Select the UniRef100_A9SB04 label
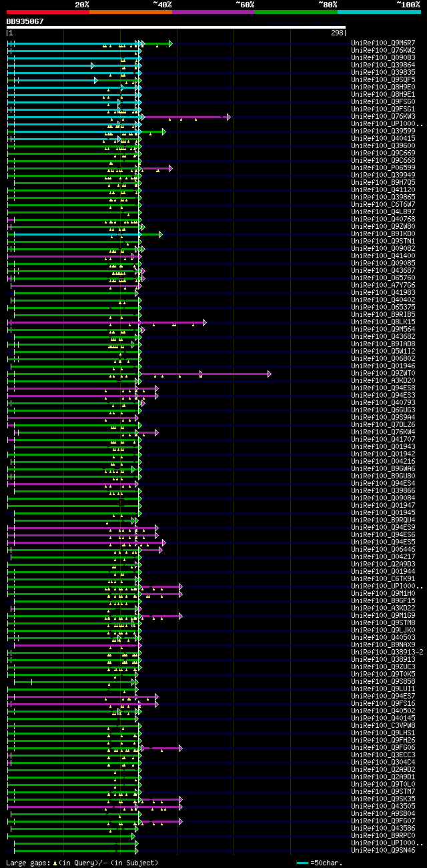This screenshot has width=427, height=868. (x=383, y=814)
